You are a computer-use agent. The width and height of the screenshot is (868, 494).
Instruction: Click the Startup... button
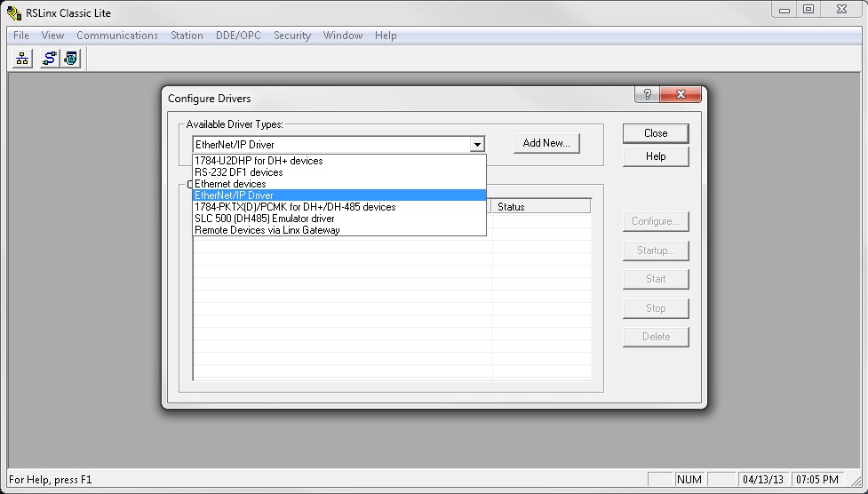pos(656,251)
